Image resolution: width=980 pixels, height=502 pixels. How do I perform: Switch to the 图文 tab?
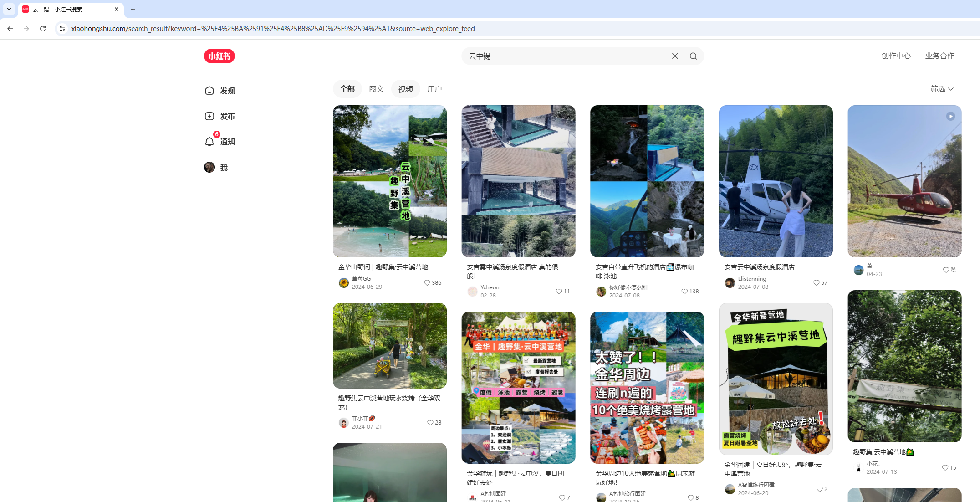pyautogui.click(x=376, y=89)
